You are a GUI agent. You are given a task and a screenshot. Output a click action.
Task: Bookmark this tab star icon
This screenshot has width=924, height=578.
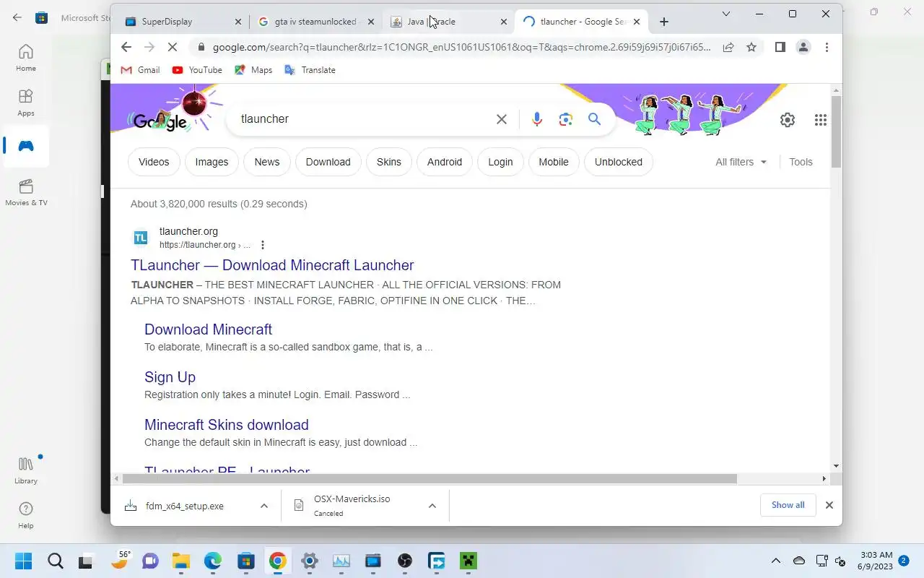coord(751,47)
